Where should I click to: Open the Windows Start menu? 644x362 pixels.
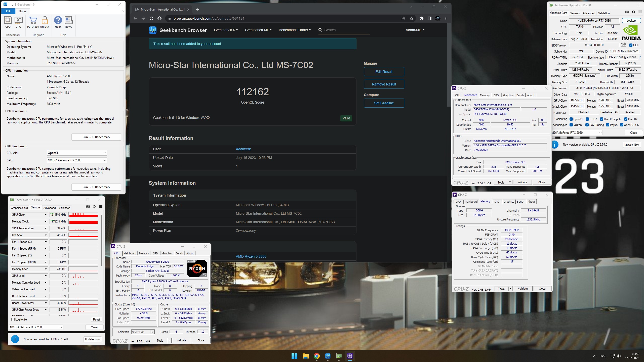[x=294, y=356]
